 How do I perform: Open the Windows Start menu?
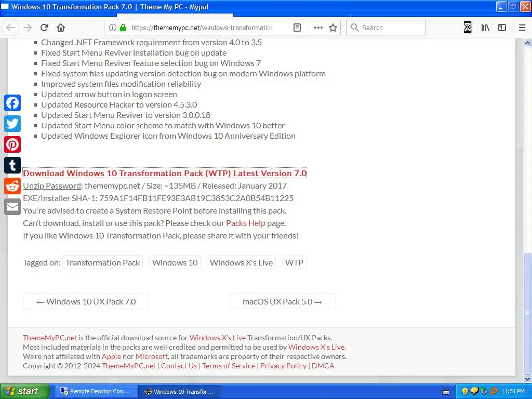[x=25, y=391]
